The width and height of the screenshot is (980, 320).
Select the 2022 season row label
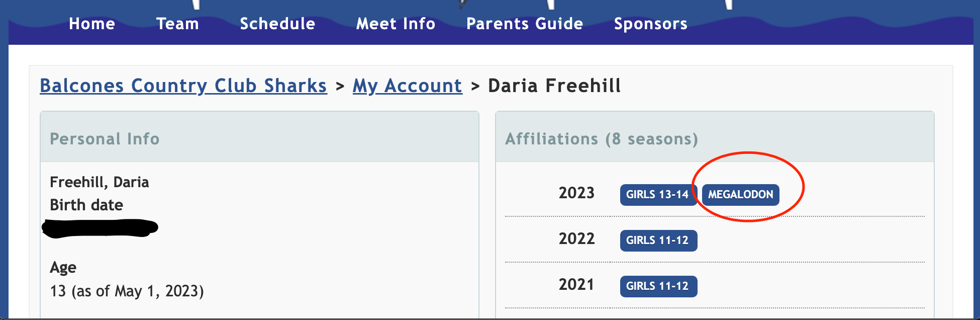point(576,238)
